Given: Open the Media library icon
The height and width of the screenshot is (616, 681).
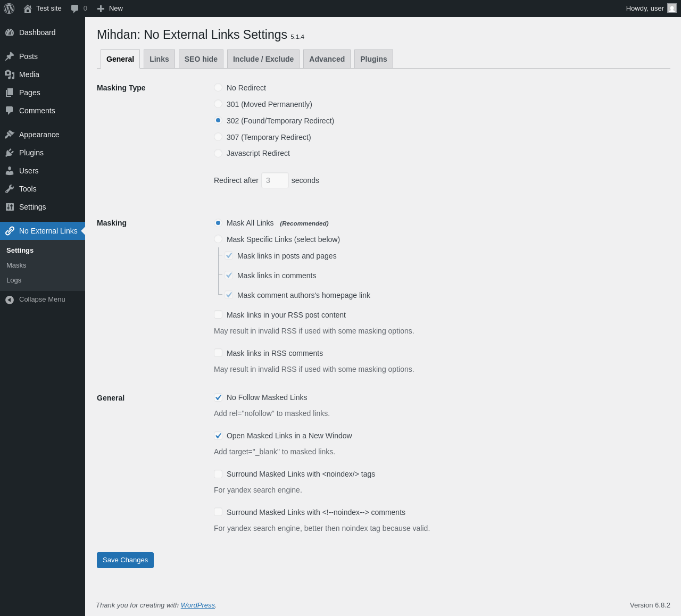Looking at the screenshot, I should pos(10,74).
